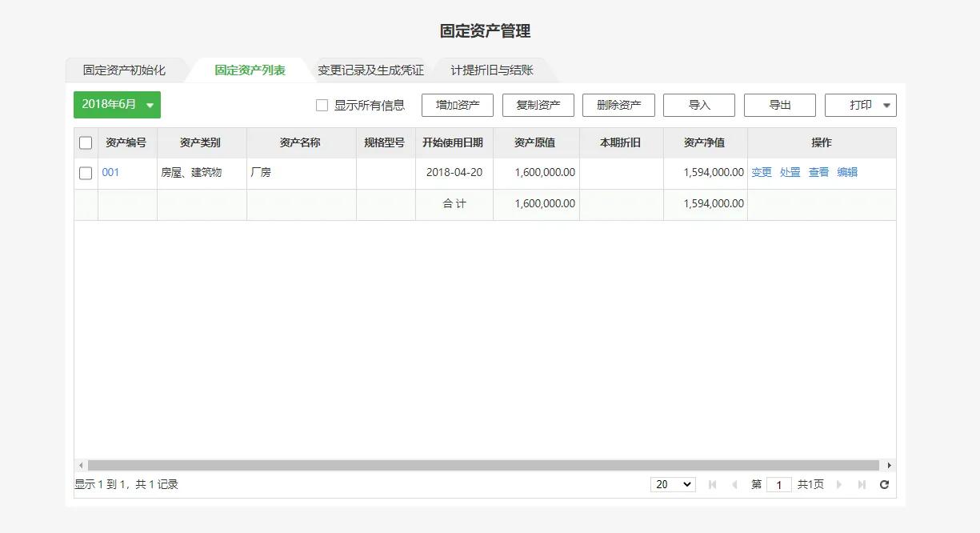Select all assets with the header checkbox
The image size is (980, 533).
click(86, 142)
